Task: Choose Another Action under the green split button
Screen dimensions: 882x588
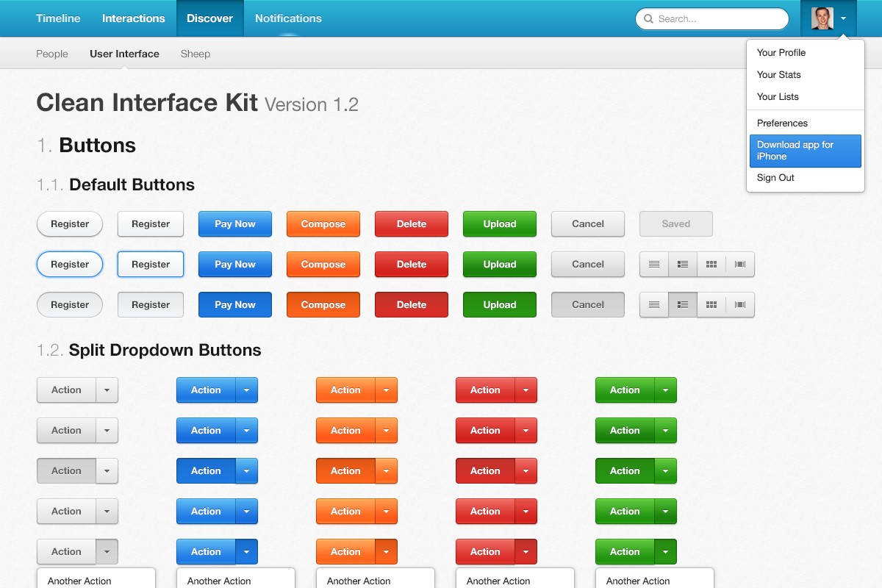Action: coord(655,581)
